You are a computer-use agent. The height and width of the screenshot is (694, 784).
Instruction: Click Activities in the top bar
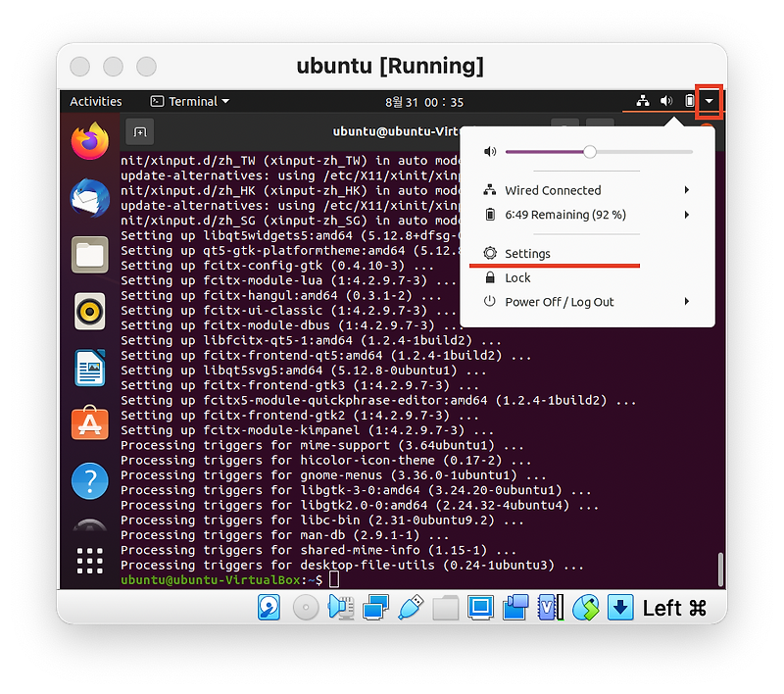coord(95,101)
